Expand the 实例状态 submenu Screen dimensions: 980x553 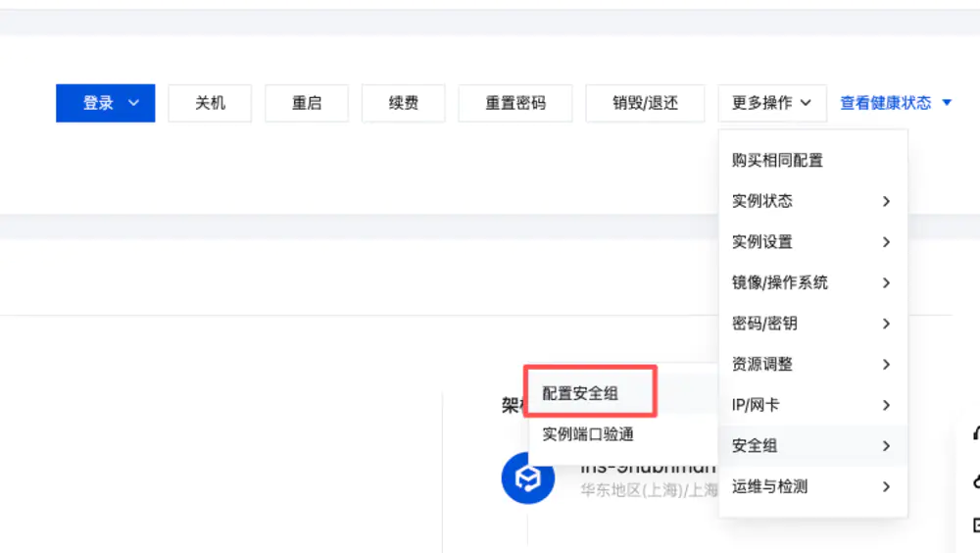tap(812, 201)
